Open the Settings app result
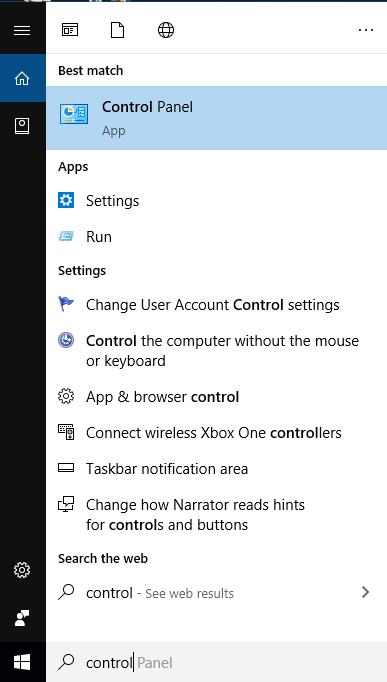This screenshot has height=682, width=387. coord(217,201)
